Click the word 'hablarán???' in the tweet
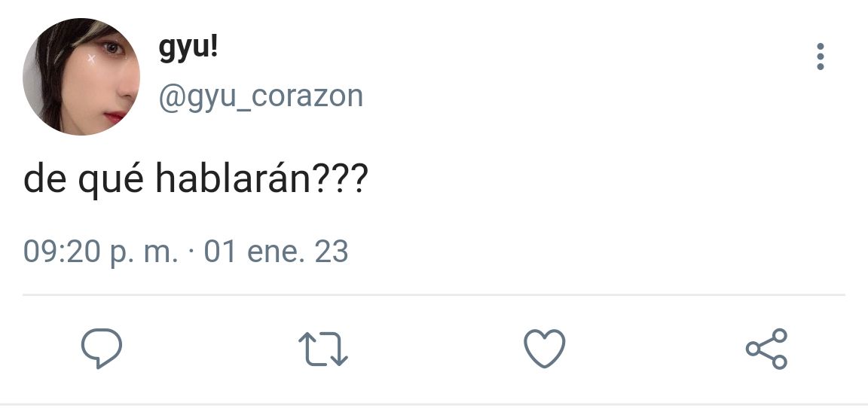Image resolution: width=868 pixels, height=418 pixels. (261, 179)
